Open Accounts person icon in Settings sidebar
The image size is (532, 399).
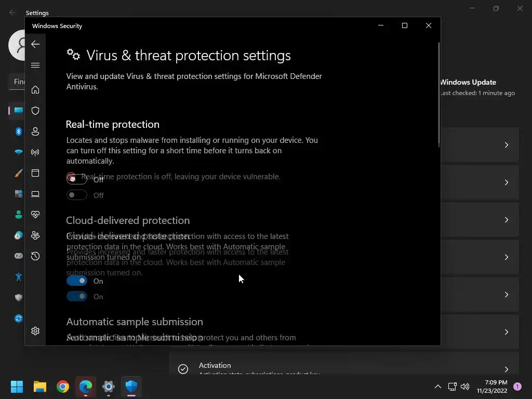(x=19, y=215)
